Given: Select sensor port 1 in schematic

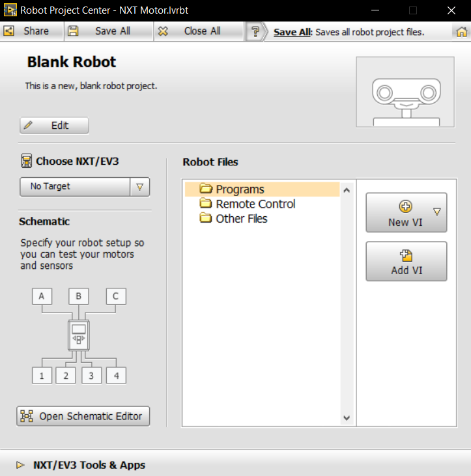Looking at the screenshot, I should click(x=42, y=376).
